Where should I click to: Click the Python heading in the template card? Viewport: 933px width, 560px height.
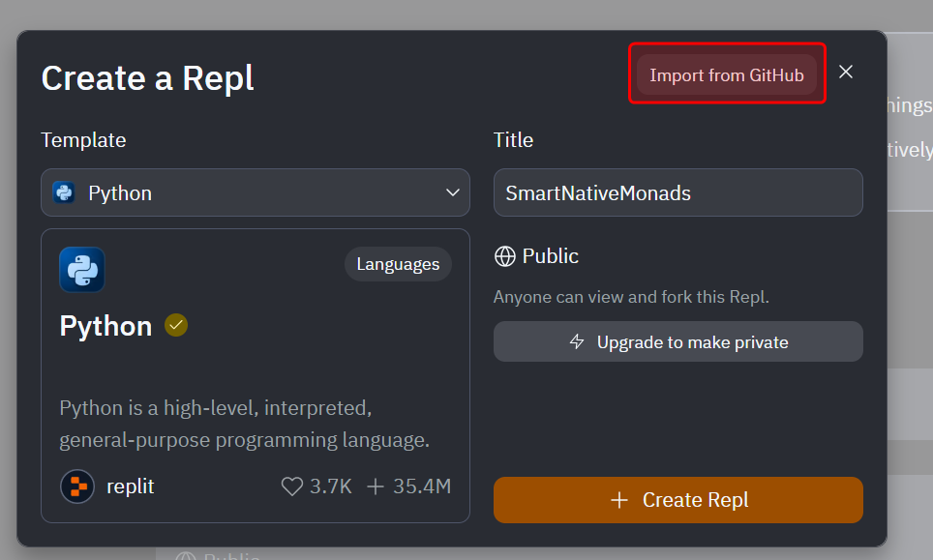105,326
